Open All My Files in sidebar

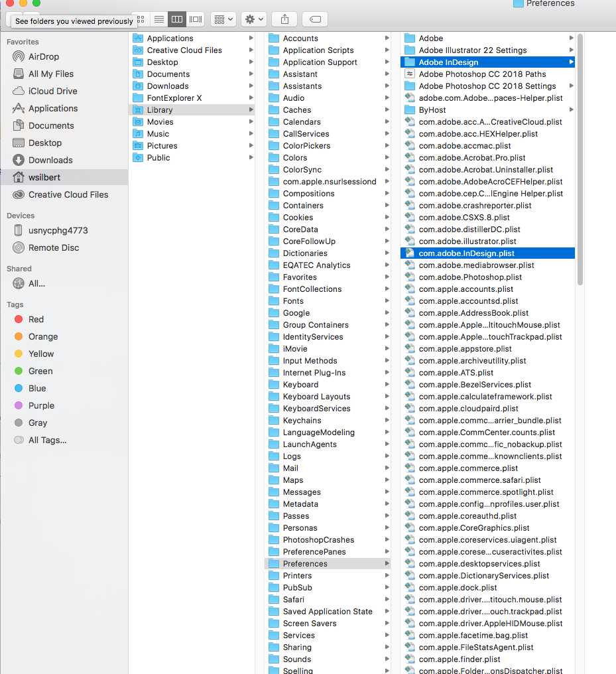pyautogui.click(x=64, y=74)
